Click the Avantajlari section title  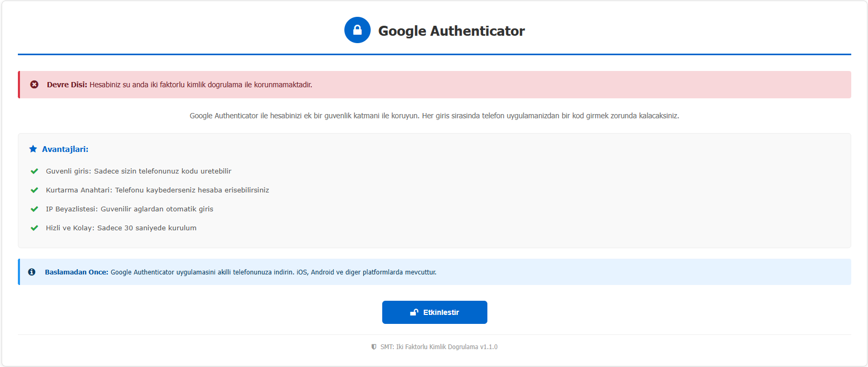pos(65,149)
